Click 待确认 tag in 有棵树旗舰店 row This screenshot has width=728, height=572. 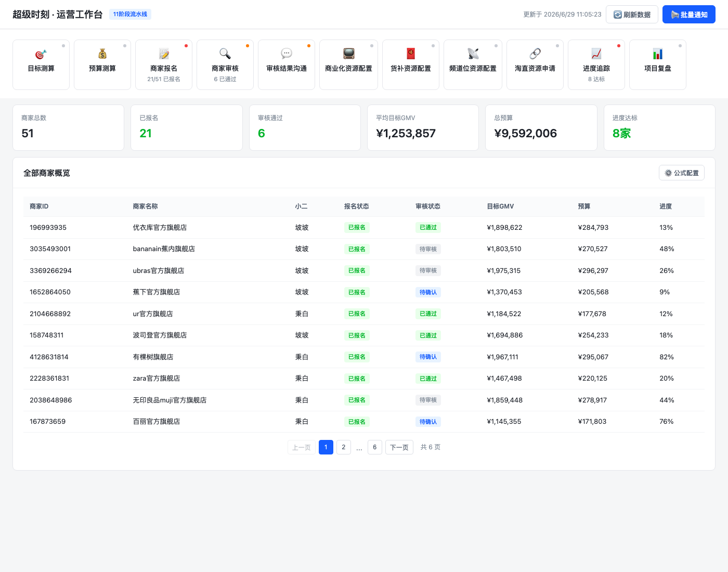pyautogui.click(x=428, y=357)
